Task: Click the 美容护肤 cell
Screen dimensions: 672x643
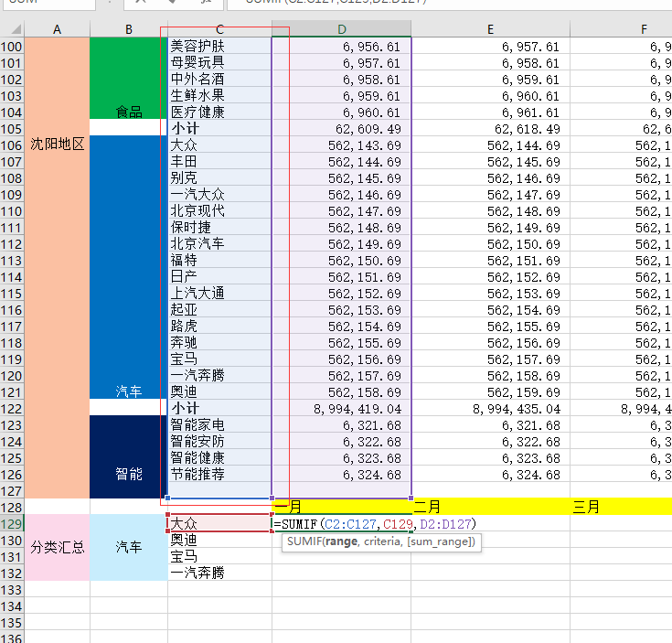Action: click(219, 47)
